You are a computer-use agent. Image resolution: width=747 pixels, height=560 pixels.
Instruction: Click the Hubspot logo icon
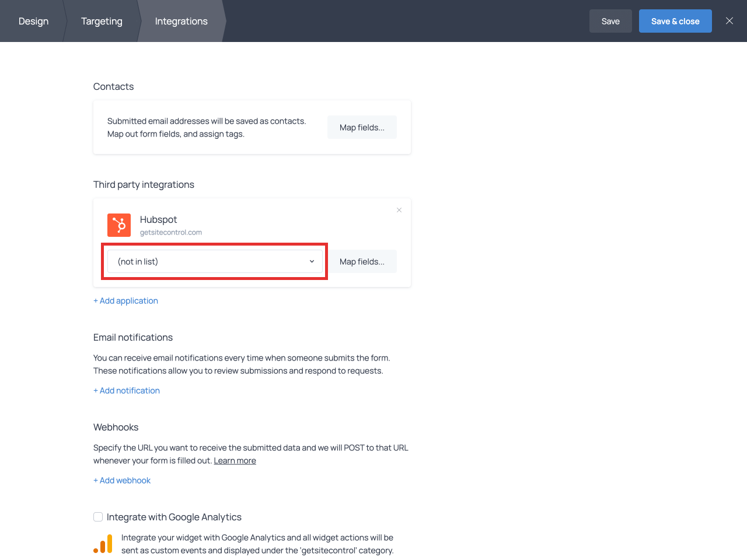119,225
